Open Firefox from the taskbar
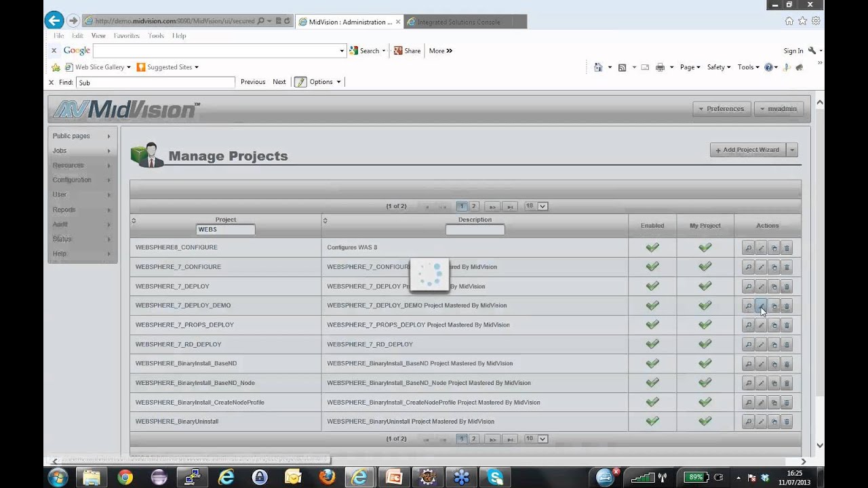868x488 pixels. (327, 477)
